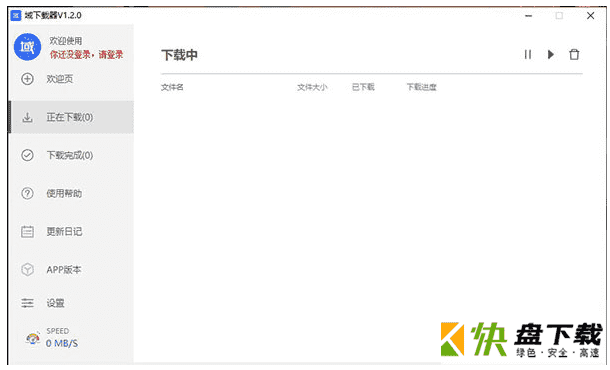Viewport: 610px width, 370px height.
Task: Click the plus-circle icon beside 欢迎页
Action: point(27,79)
